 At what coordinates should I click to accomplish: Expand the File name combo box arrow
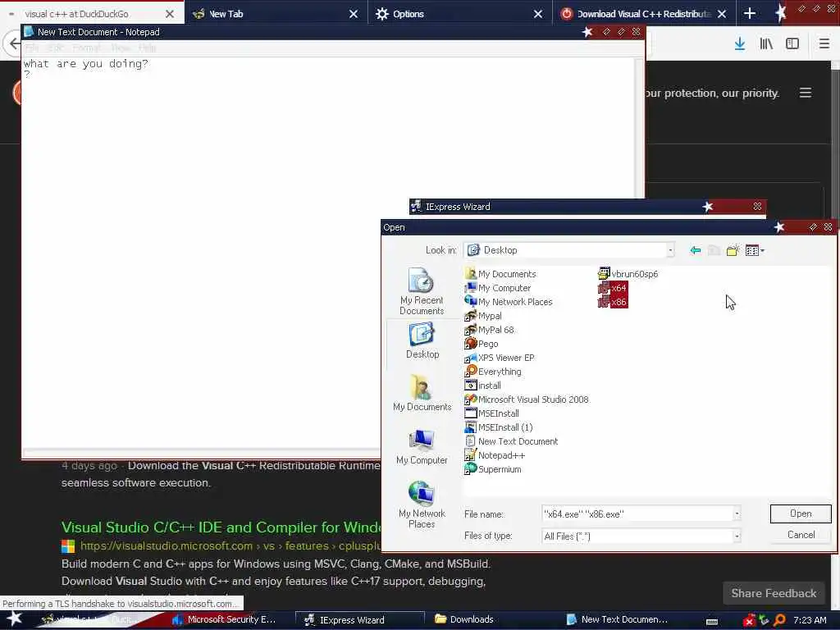pos(737,514)
